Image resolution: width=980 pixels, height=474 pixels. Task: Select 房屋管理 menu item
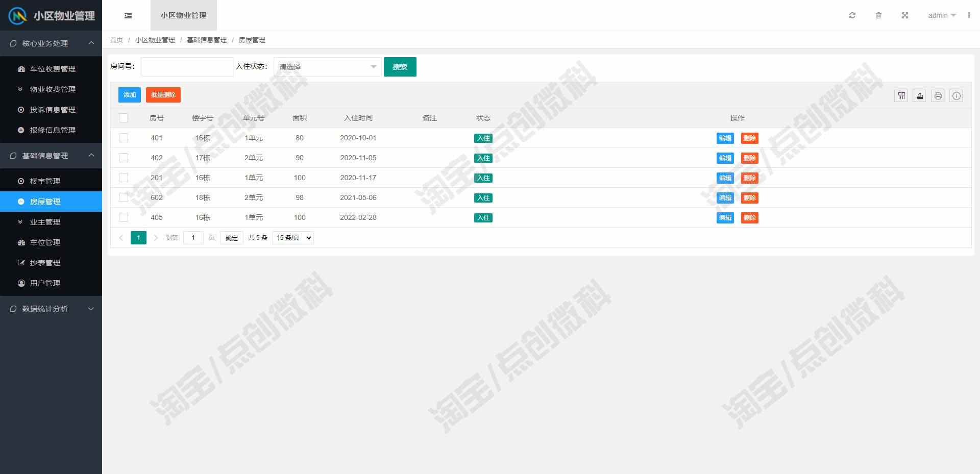pyautogui.click(x=51, y=202)
